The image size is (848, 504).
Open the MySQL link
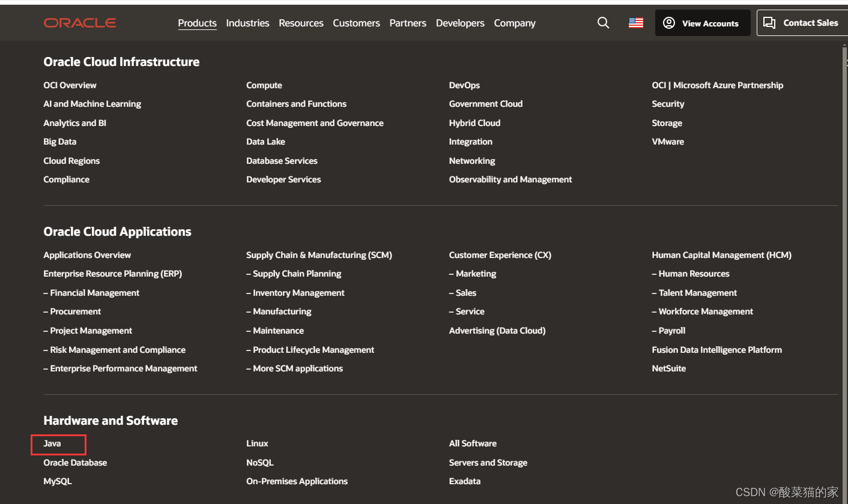tap(58, 481)
